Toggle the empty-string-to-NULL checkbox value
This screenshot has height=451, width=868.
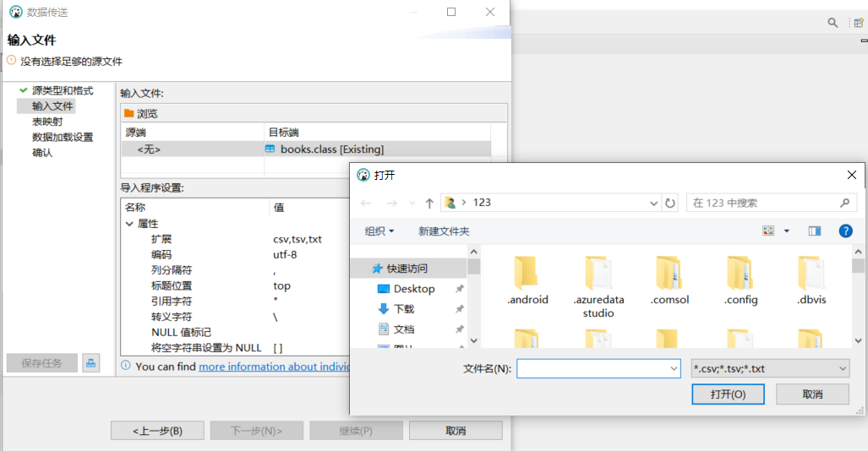[278, 348]
